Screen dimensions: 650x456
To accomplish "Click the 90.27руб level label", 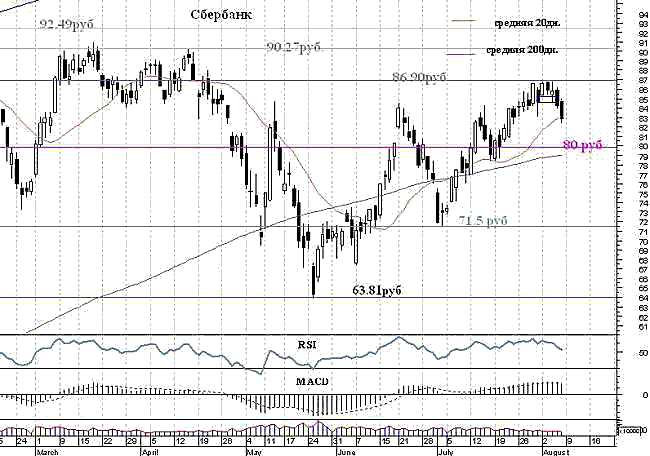I will click(293, 48).
